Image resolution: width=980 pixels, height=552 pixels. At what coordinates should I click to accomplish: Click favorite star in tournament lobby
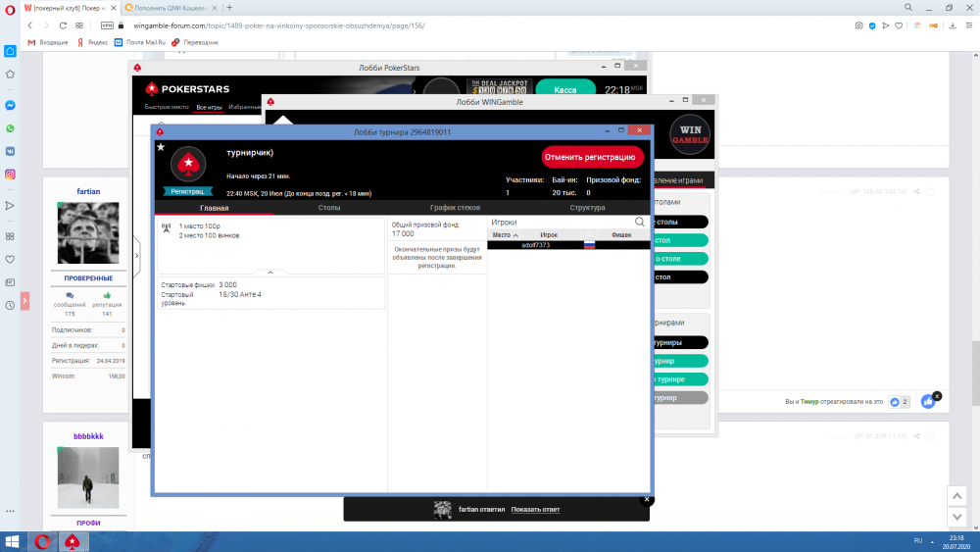[161, 147]
